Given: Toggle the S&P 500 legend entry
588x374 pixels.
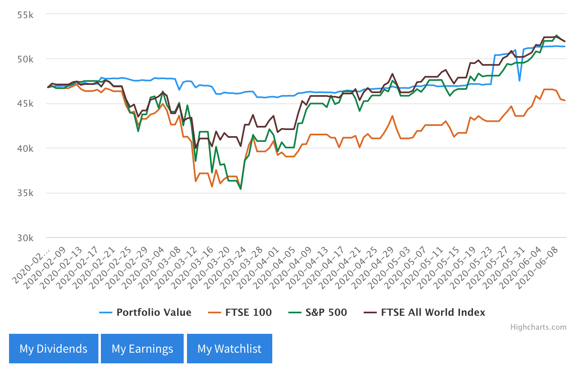Looking at the screenshot, I should tap(326, 312).
